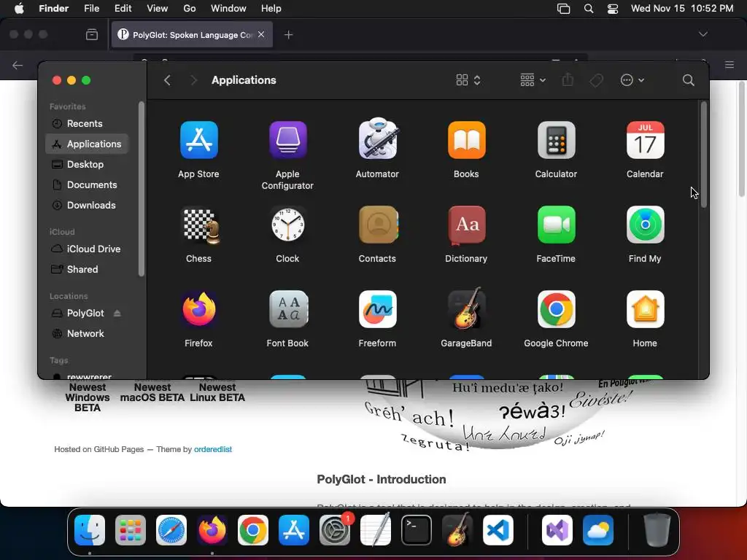Open the Finder action ellipsis menu
Image resolution: width=747 pixels, height=560 pixels.
click(632, 80)
